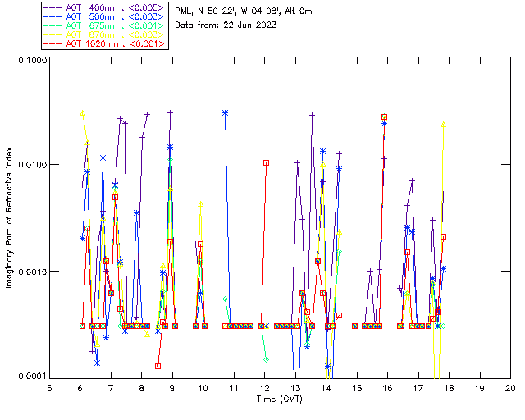Click the blue asterisk peak near 10.7 GMT
Viewport: 525px width, 420px height.
click(x=226, y=113)
